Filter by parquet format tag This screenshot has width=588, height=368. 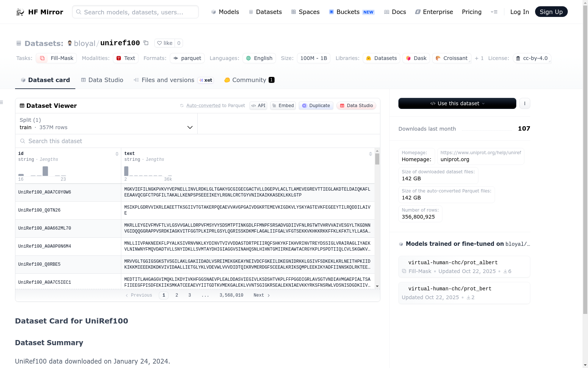tap(187, 58)
